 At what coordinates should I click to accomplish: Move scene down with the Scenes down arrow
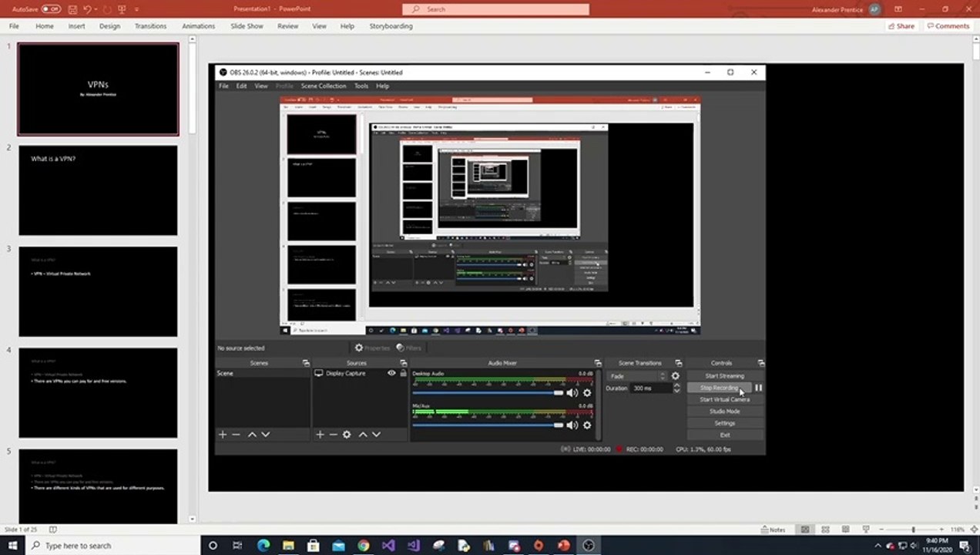point(266,435)
